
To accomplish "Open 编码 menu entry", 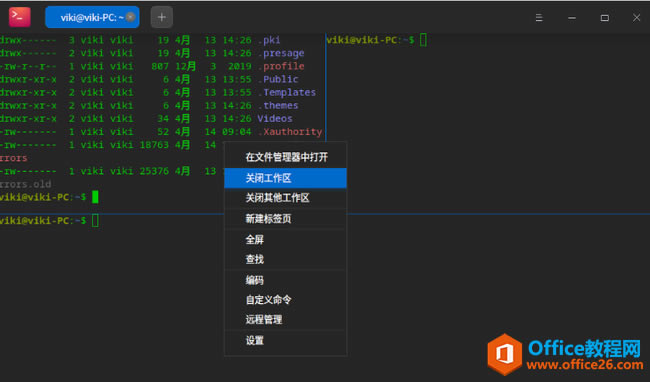I will 286,280.
